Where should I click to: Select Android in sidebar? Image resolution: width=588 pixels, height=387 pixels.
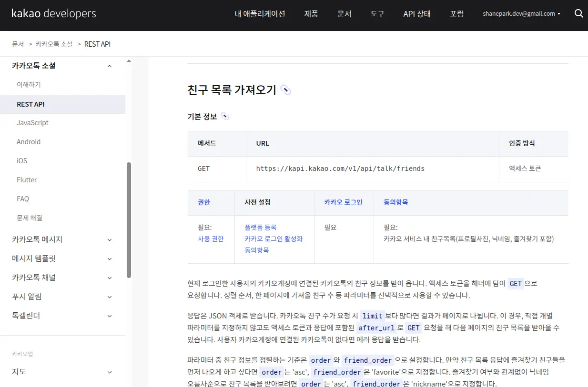(29, 142)
